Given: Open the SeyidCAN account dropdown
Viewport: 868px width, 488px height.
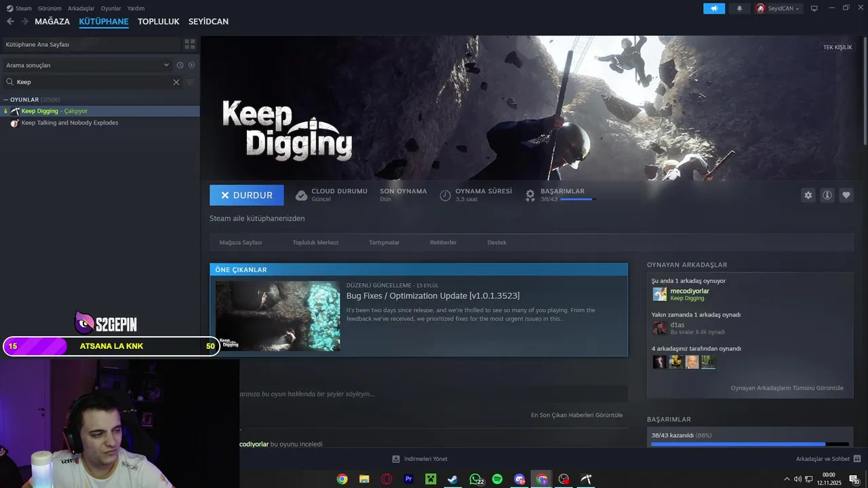Looking at the screenshot, I should click(778, 8).
